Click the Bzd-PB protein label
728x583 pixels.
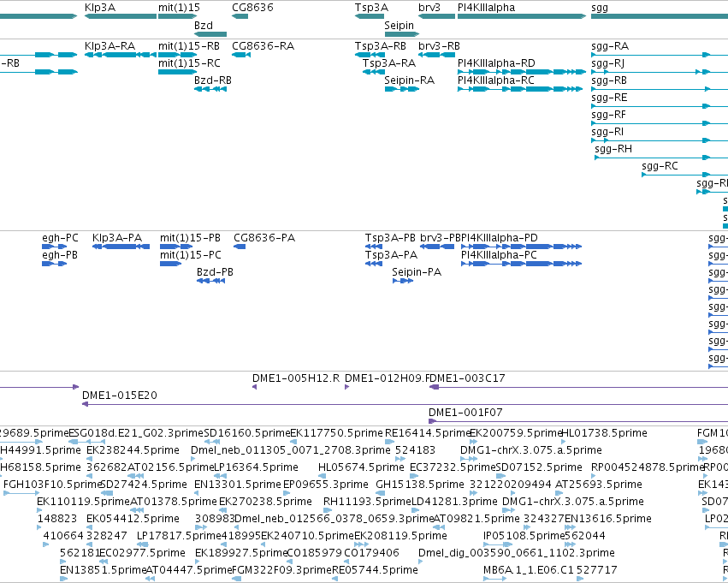click(x=215, y=272)
